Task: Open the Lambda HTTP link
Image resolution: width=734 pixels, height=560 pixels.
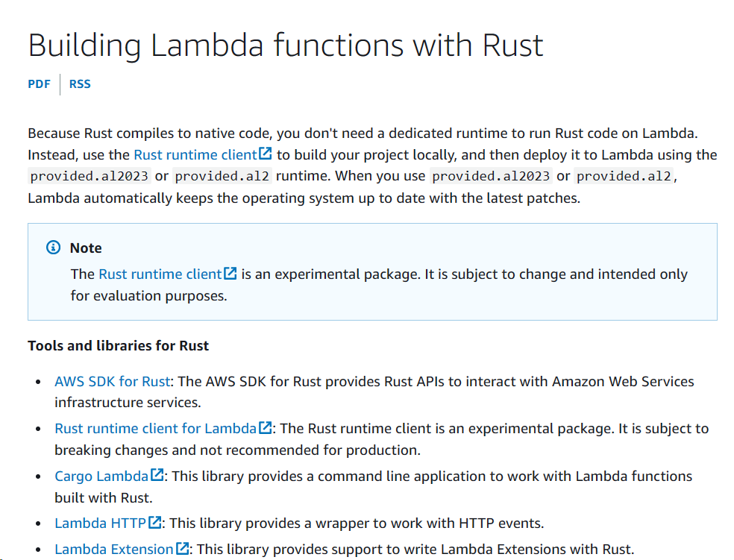Action: point(100,523)
